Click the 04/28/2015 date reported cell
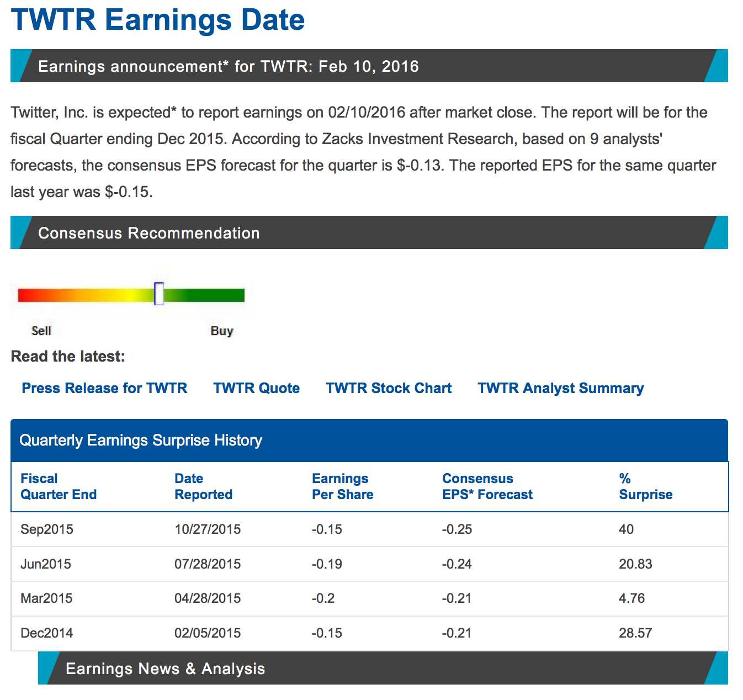743x700 pixels. [208, 598]
